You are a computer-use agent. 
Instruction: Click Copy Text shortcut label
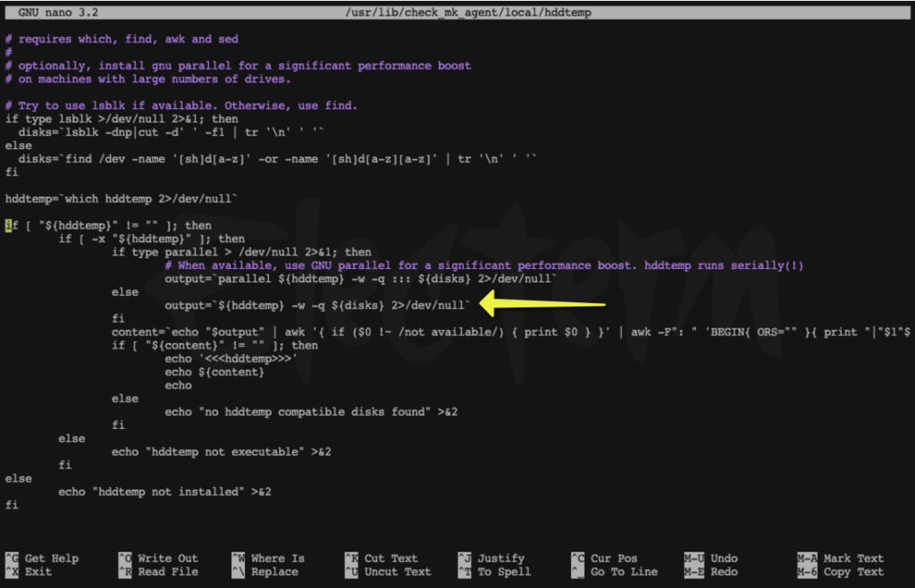tap(853, 572)
